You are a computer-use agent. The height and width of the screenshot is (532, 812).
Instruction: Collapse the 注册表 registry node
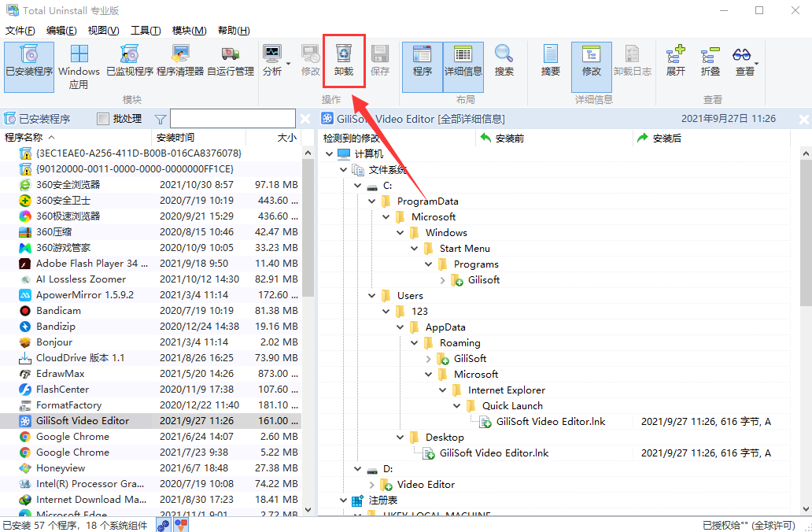click(x=343, y=501)
